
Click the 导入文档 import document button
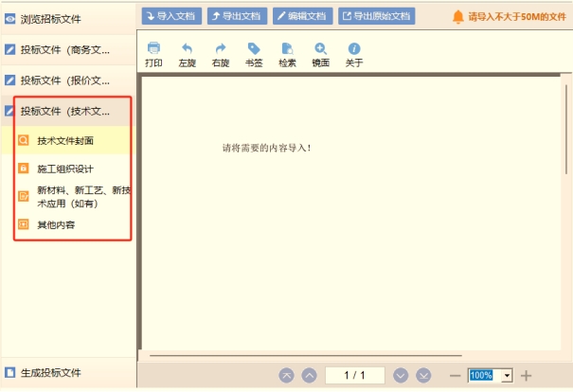171,16
